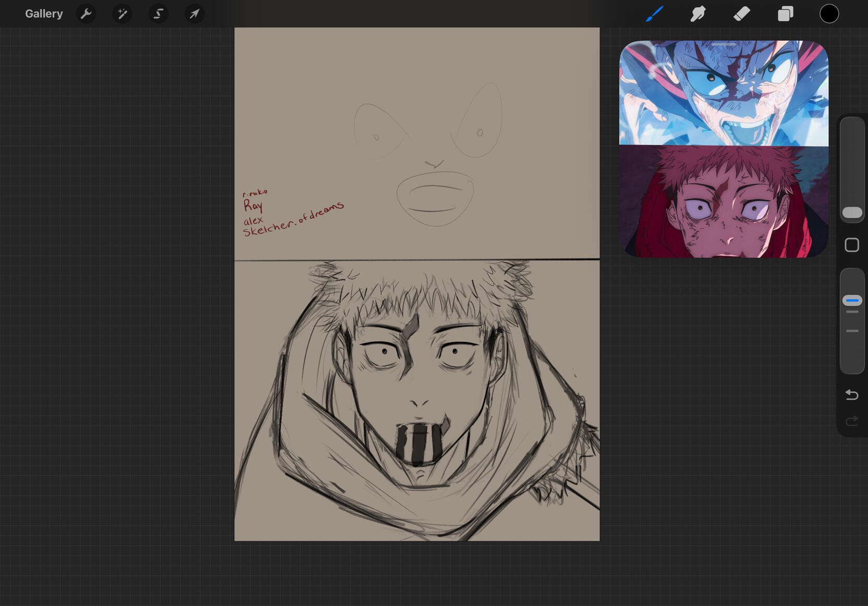The width and height of the screenshot is (868, 606).
Task: Tap the square Modify button on sidebar
Action: pos(852,245)
